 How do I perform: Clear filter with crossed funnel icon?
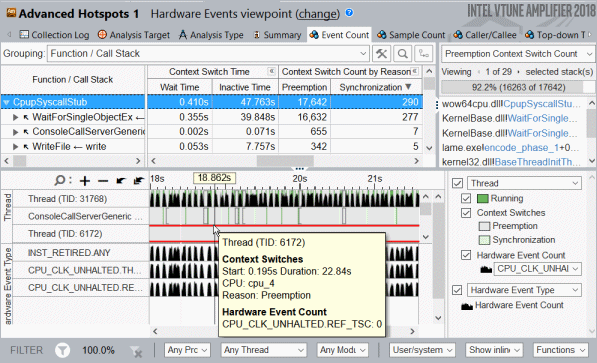136,351
